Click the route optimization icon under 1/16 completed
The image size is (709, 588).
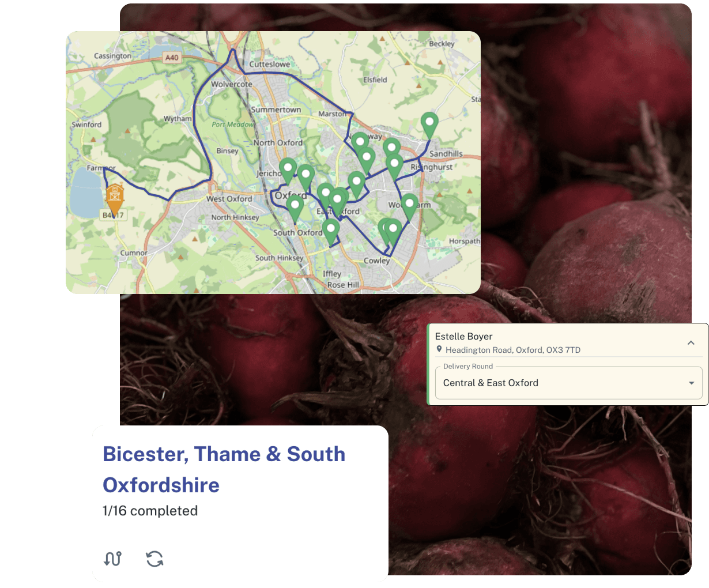113,559
